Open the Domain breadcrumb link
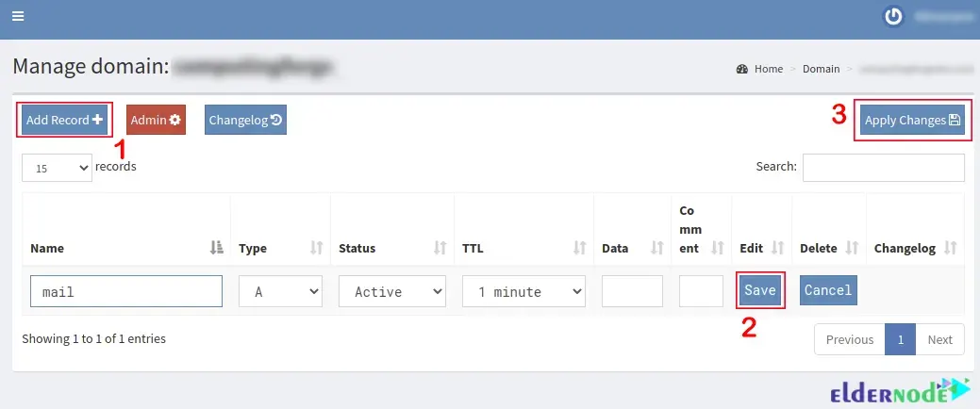The width and height of the screenshot is (980, 409). 821,69
